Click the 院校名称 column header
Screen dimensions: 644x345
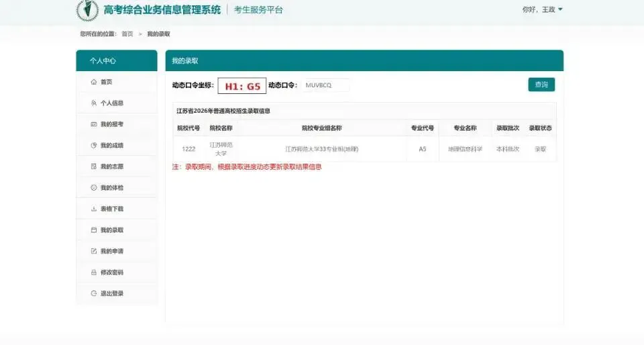[x=221, y=128]
